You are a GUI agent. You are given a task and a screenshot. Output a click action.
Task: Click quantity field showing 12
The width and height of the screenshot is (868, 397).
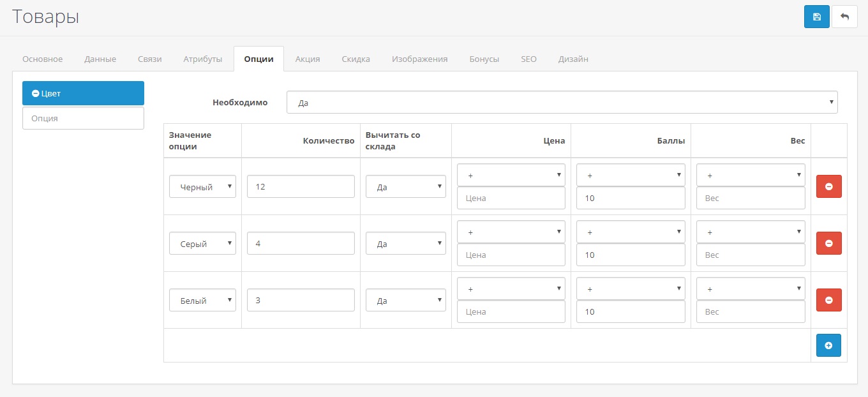(x=300, y=186)
